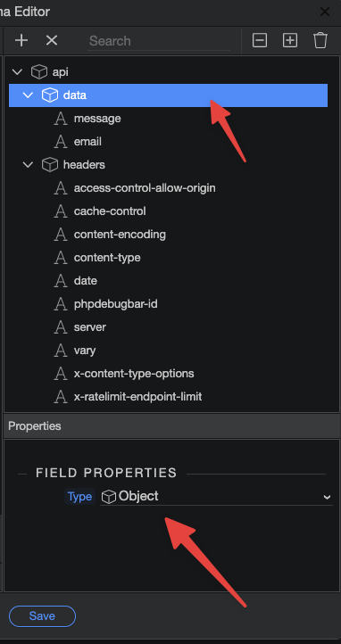Click into the Search field
The height and width of the screenshot is (644, 341).
[x=159, y=41]
